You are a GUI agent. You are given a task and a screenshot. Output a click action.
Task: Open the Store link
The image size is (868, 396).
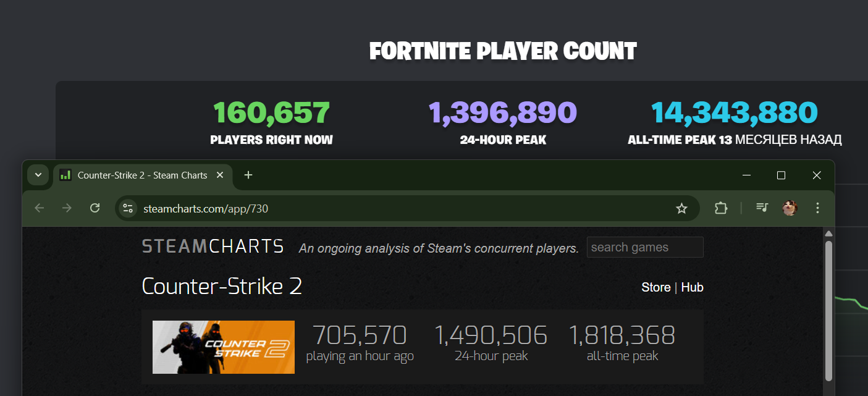(x=656, y=287)
